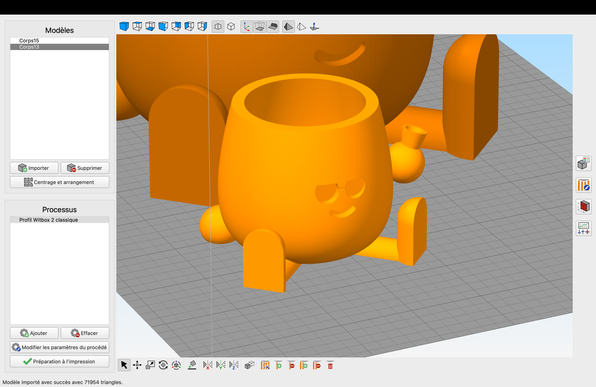Click the Modèles panel heading

tap(59, 30)
